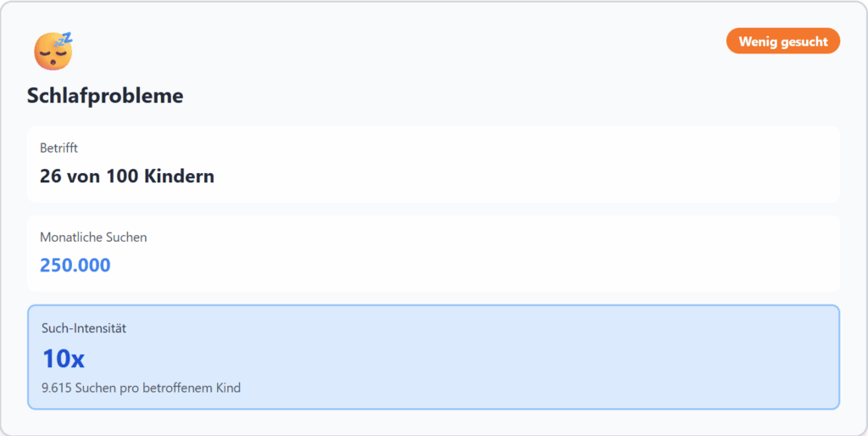Screen dimensions: 868x436
Task: Click the word Wenig on the orange badge
Action: tap(755, 42)
